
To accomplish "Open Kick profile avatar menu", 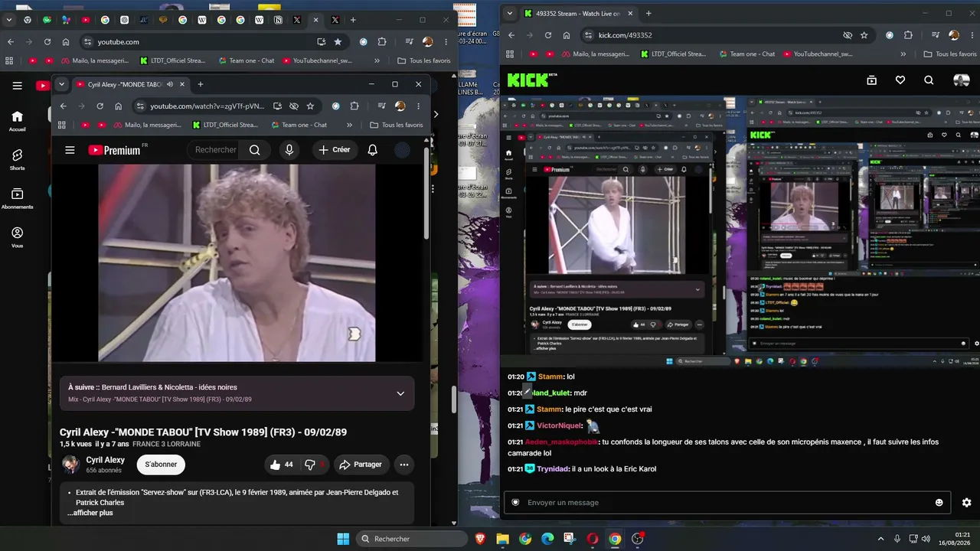I will (x=961, y=80).
